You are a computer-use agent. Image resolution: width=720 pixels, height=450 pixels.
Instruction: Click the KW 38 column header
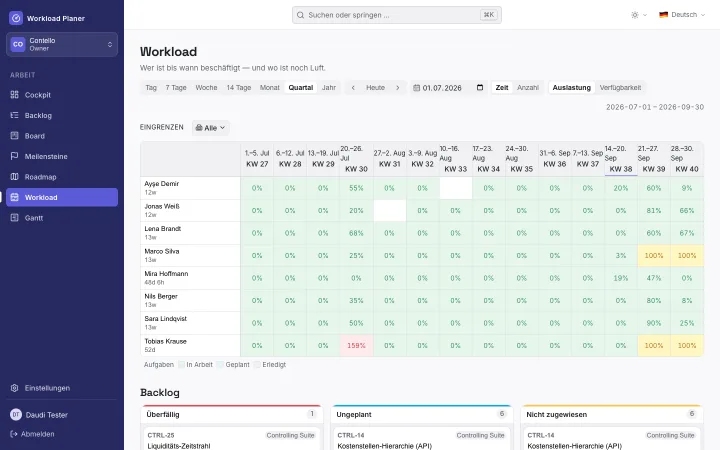[x=621, y=159]
